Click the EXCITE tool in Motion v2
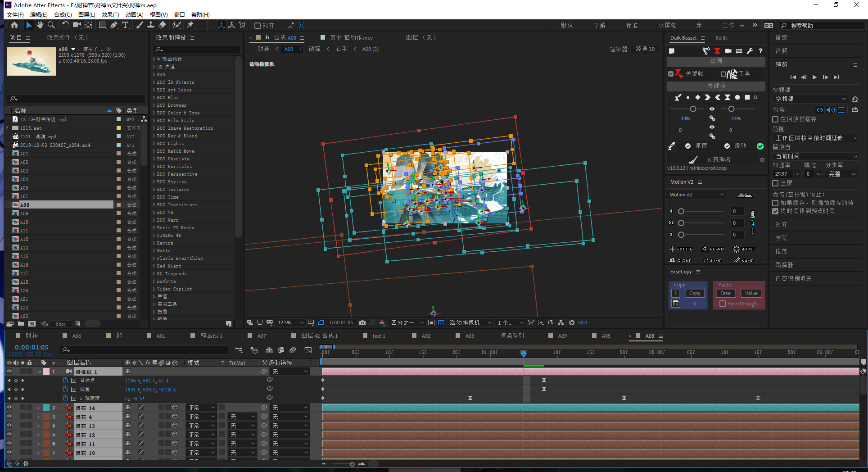This screenshot has width=868, height=472. (x=681, y=249)
